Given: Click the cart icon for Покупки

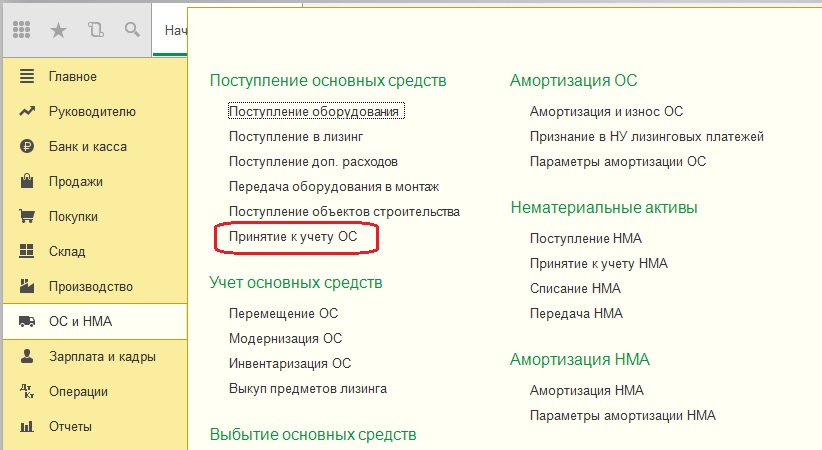Looking at the screenshot, I should [x=27, y=216].
